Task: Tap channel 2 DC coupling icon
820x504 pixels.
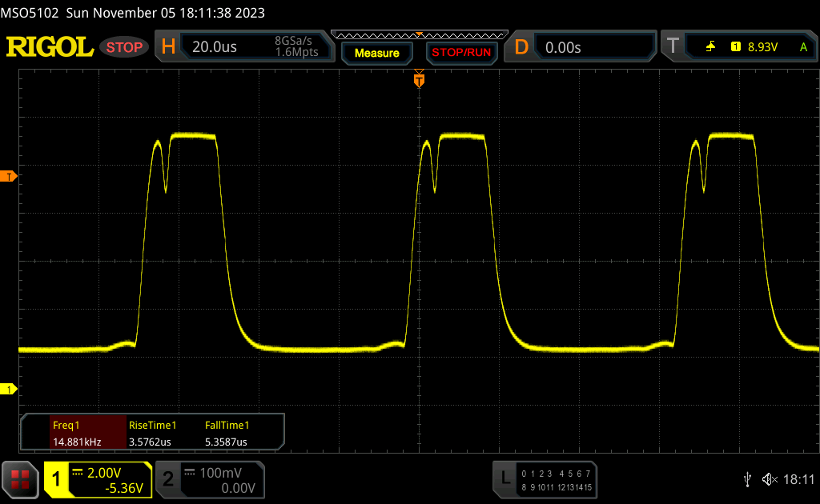Action: coord(190,473)
